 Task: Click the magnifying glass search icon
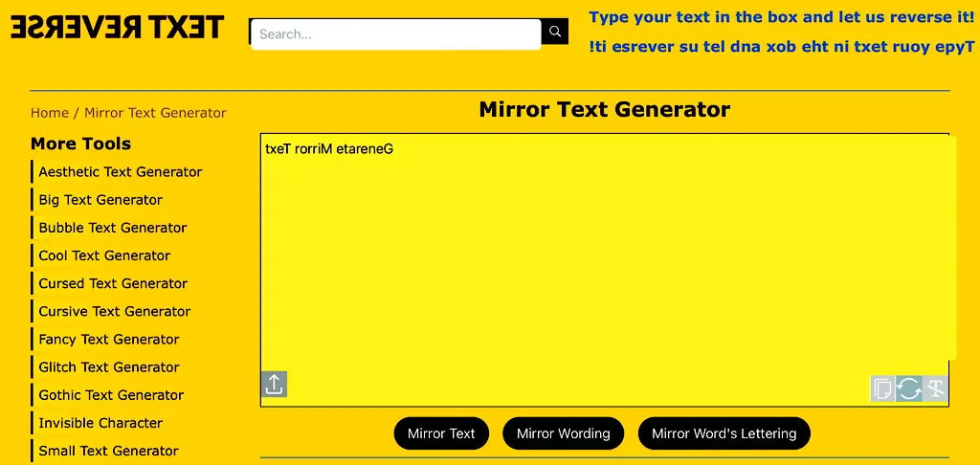pos(554,32)
